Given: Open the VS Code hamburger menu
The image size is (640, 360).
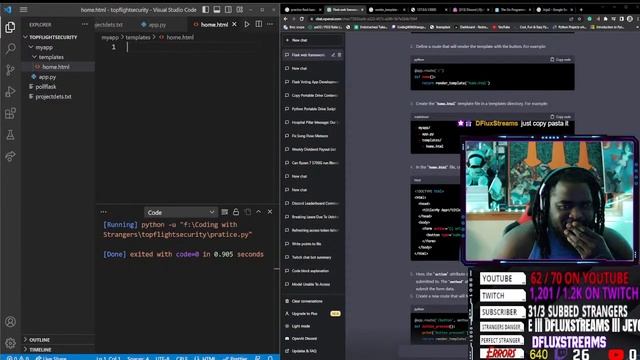Looking at the screenshot, I should [x=24, y=9].
